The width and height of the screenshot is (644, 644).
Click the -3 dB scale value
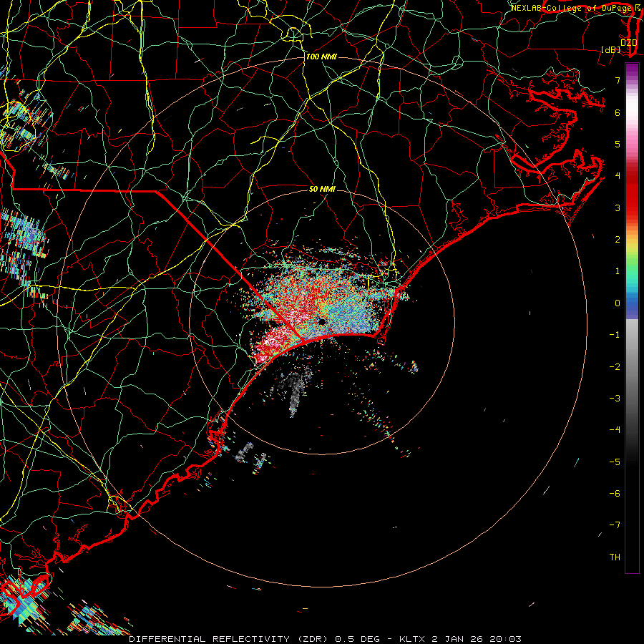pyautogui.click(x=615, y=399)
